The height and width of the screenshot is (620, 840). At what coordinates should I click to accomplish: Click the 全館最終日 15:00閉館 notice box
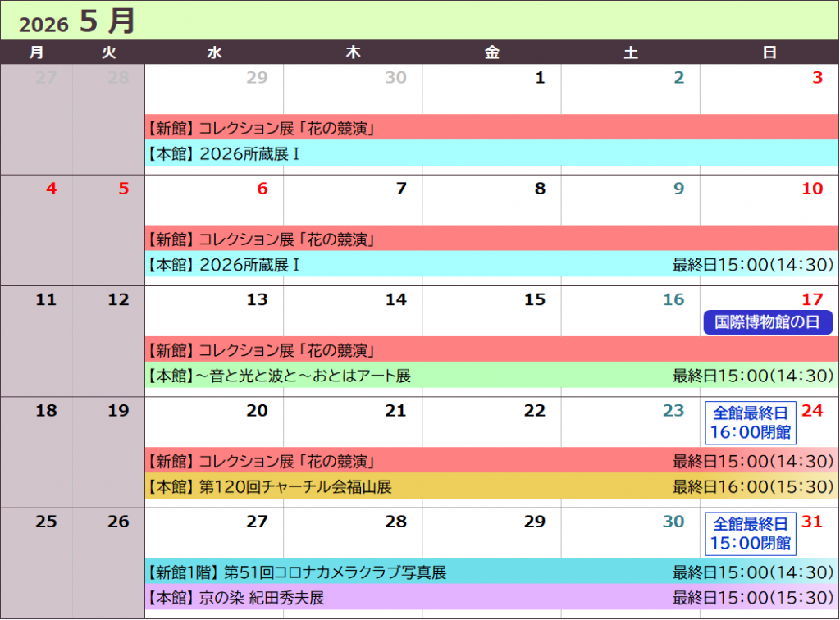click(x=751, y=533)
